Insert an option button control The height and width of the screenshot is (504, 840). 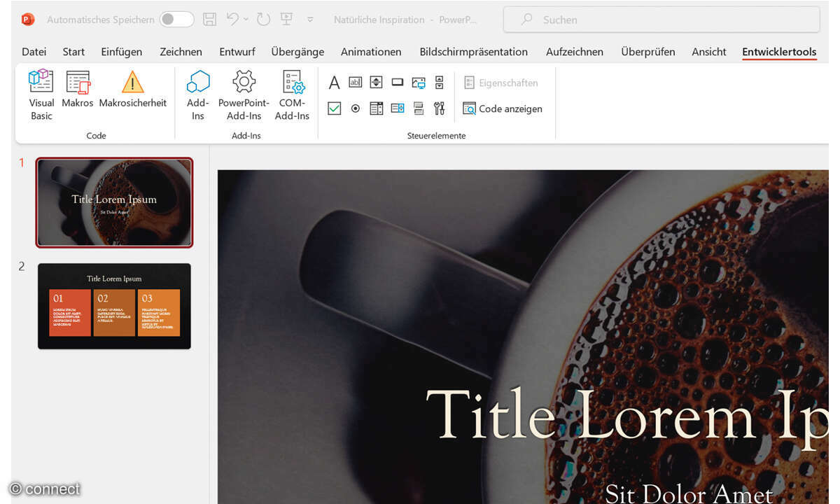tap(356, 108)
